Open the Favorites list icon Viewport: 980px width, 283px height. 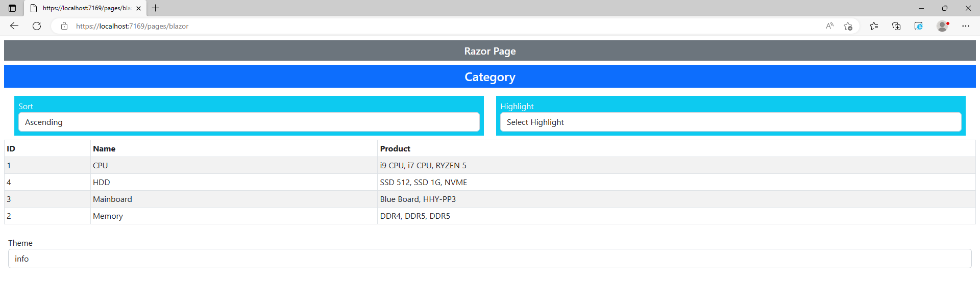(874, 26)
